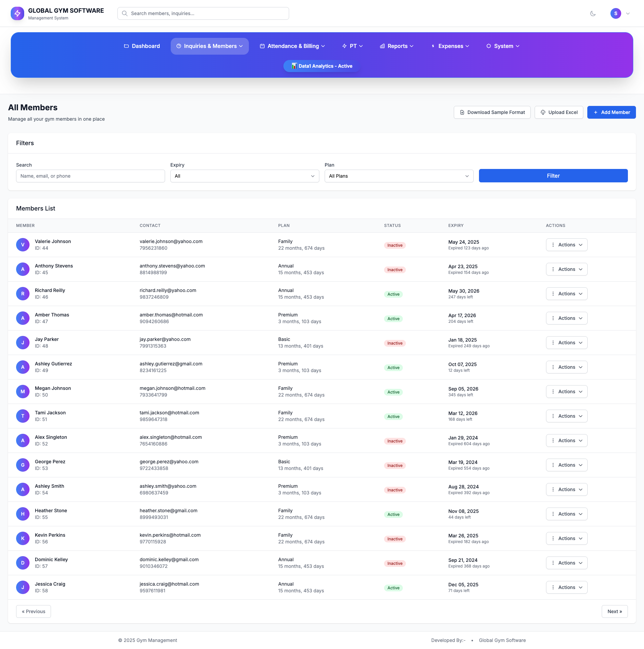This screenshot has width=644, height=649.
Task: Go to the Dashboard tab
Action: [142, 46]
